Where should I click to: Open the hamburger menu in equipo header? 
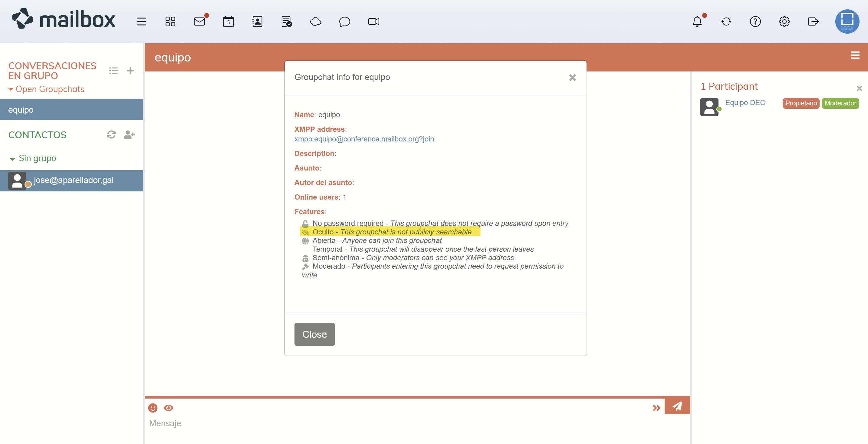pyautogui.click(x=855, y=55)
